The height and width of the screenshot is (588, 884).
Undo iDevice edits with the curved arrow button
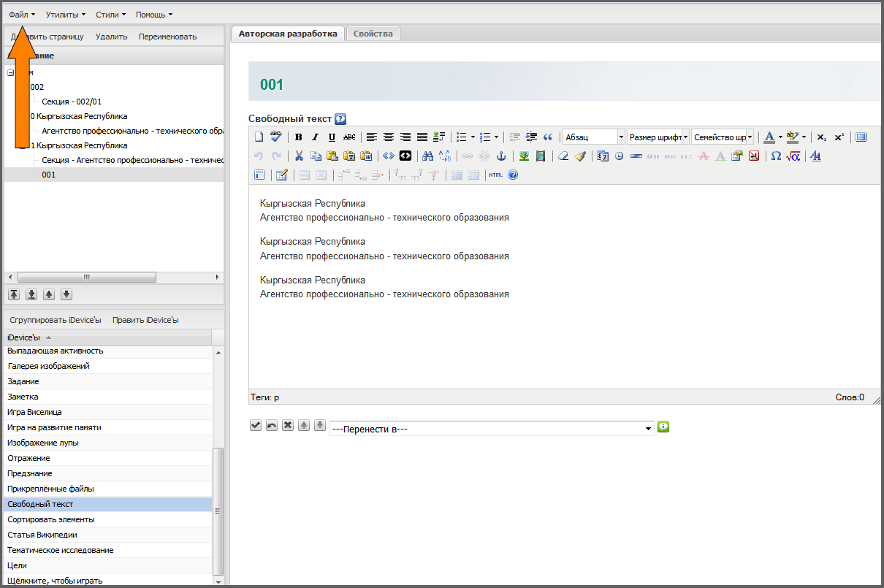[x=272, y=425]
